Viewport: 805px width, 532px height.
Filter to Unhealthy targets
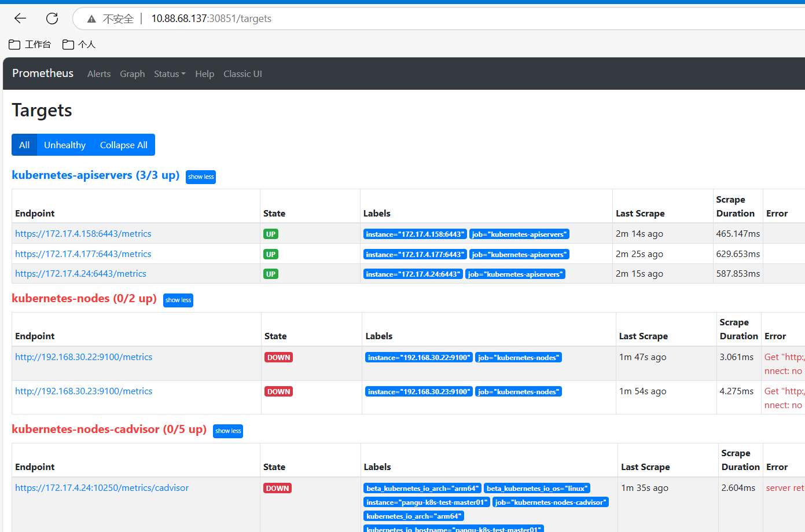[x=65, y=145]
